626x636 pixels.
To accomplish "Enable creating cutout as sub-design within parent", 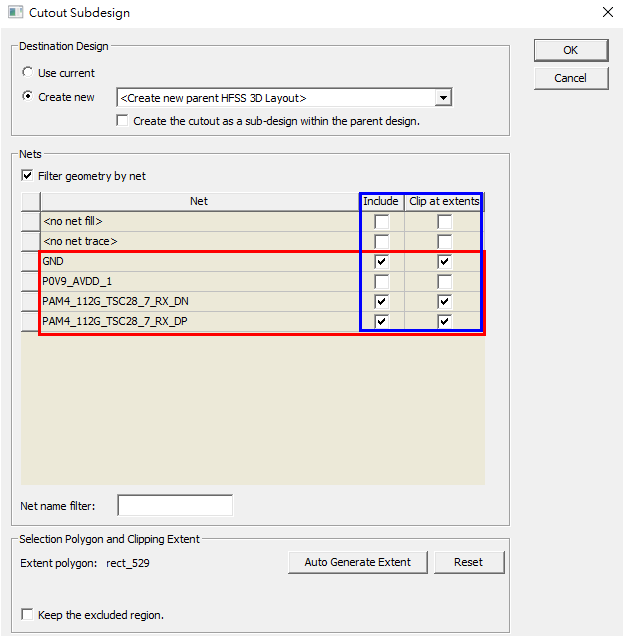I will coord(122,120).
